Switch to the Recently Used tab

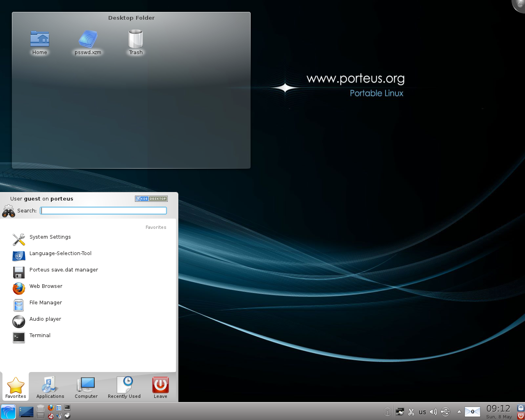[x=124, y=388]
